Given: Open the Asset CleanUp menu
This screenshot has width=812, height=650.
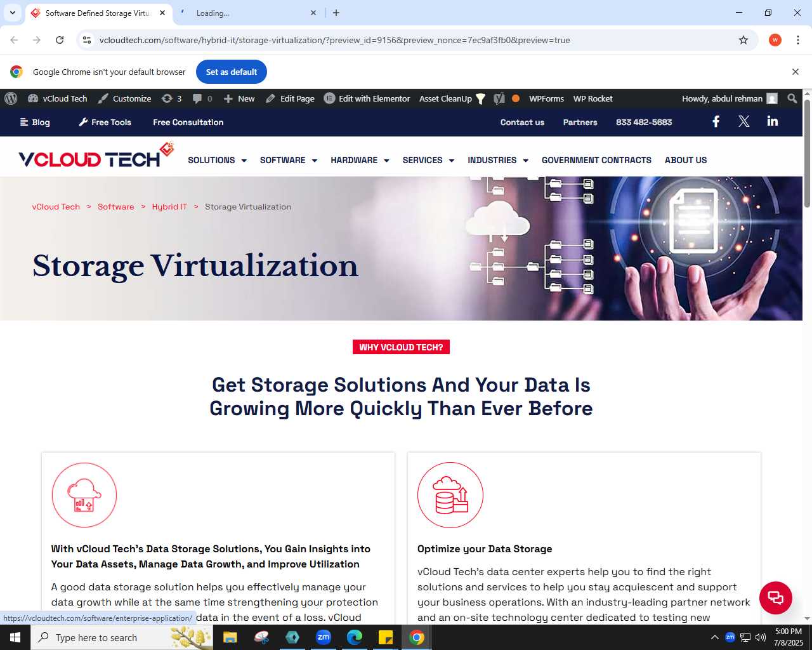Looking at the screenshot, I should coord(452,98).
